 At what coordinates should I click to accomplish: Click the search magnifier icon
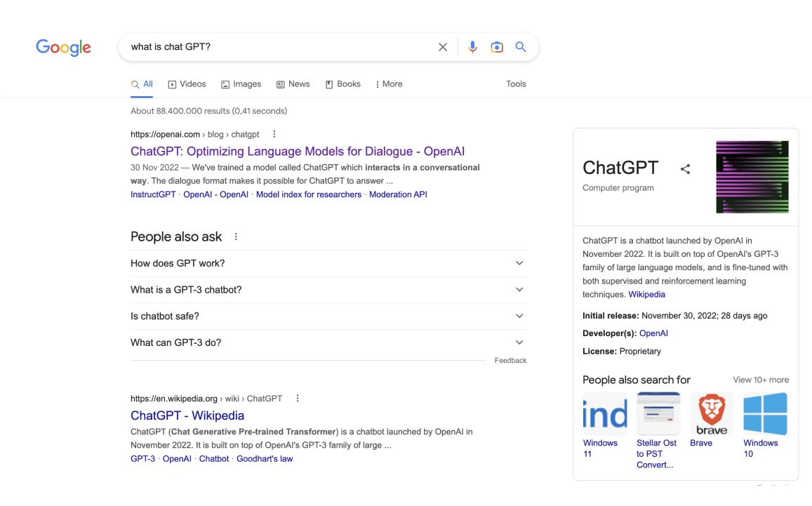(x=520, y=46)
